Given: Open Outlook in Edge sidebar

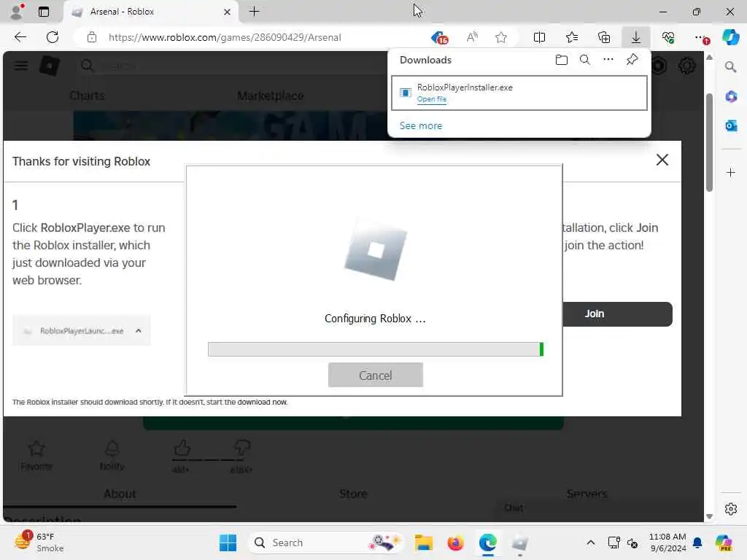Looking at the screenshot, I should click(x=731, y=125).
